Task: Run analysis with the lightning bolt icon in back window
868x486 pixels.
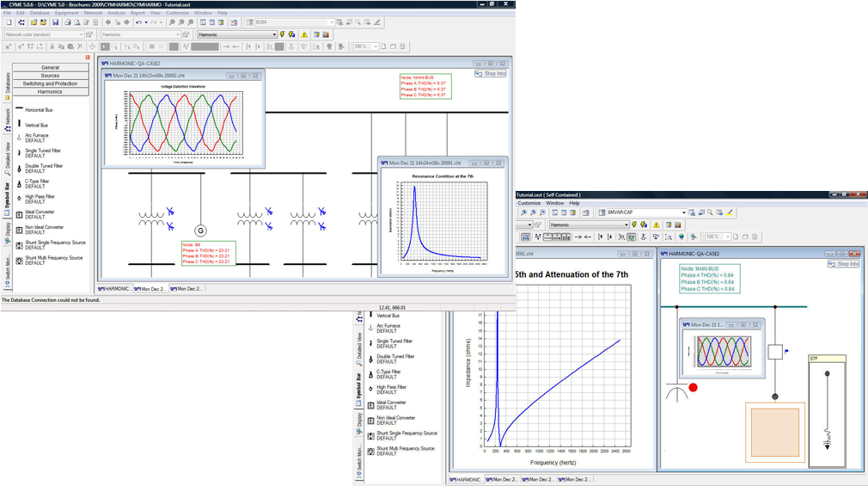Action: [x=283, y=34]
